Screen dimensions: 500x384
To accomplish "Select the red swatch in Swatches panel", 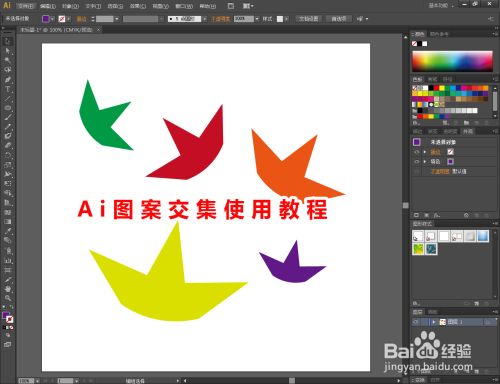I will [436, 88].
